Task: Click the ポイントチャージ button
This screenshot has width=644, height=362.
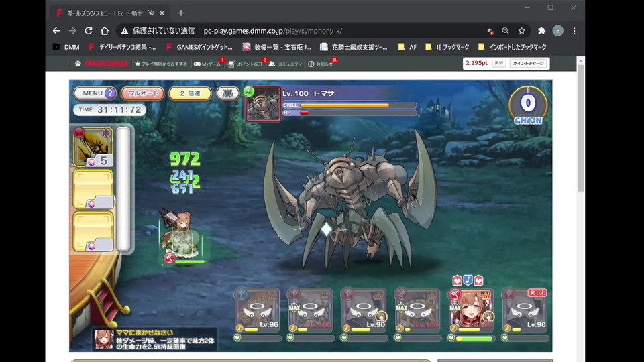Action: [528, 63]
